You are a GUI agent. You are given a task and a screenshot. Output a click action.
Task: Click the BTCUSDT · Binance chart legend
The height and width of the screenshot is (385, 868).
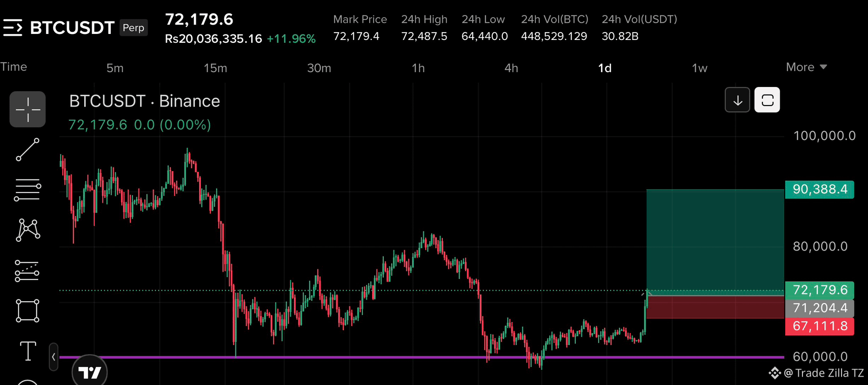pyautogui.click(x=145, y=101)
